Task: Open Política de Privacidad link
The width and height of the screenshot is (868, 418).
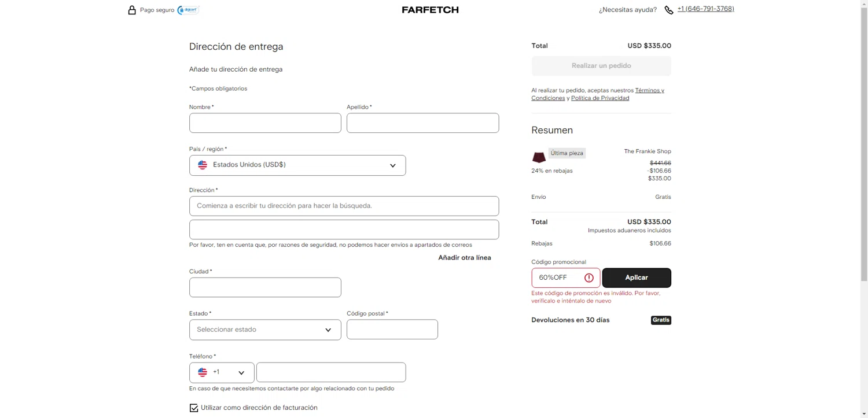Action: pyautogui.click(x=600, y=98)
